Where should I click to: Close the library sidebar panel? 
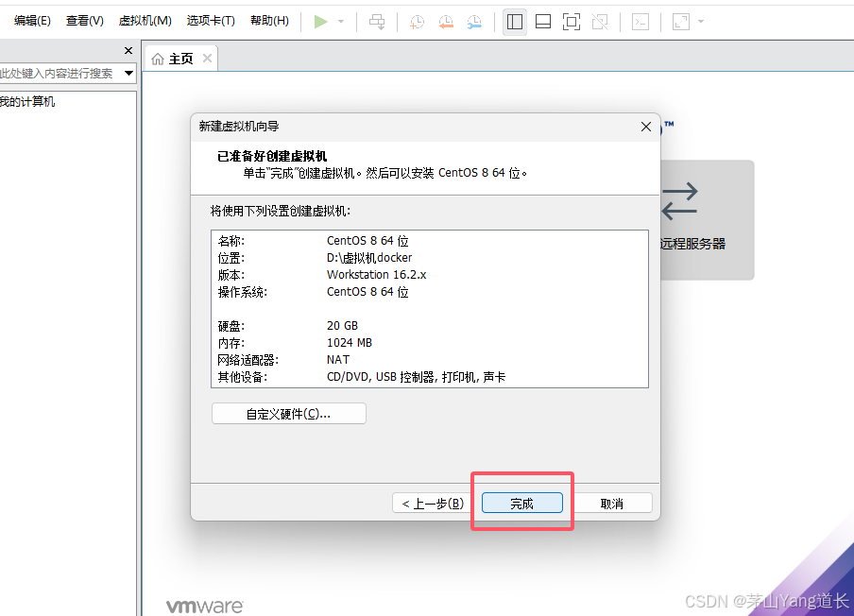tap(128, 51)
